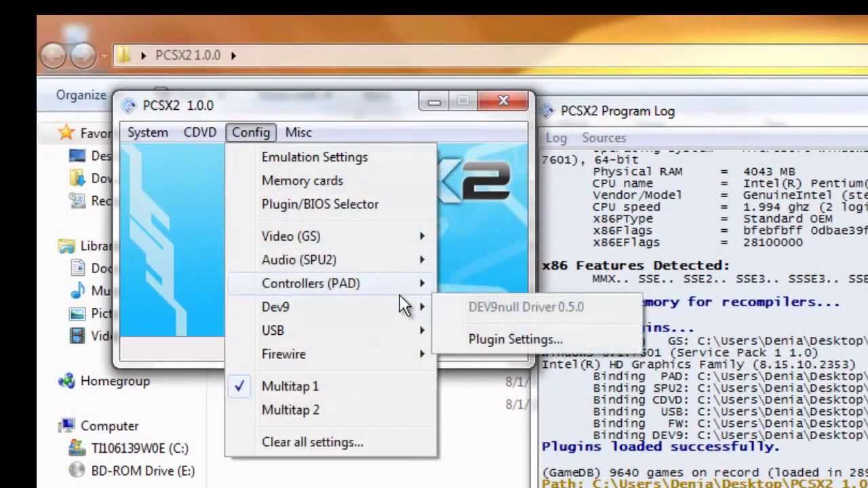Select the TI106139W0E (C:) drive
The height and width of the screenshot is (488, 868).
[x=140, y=448]
